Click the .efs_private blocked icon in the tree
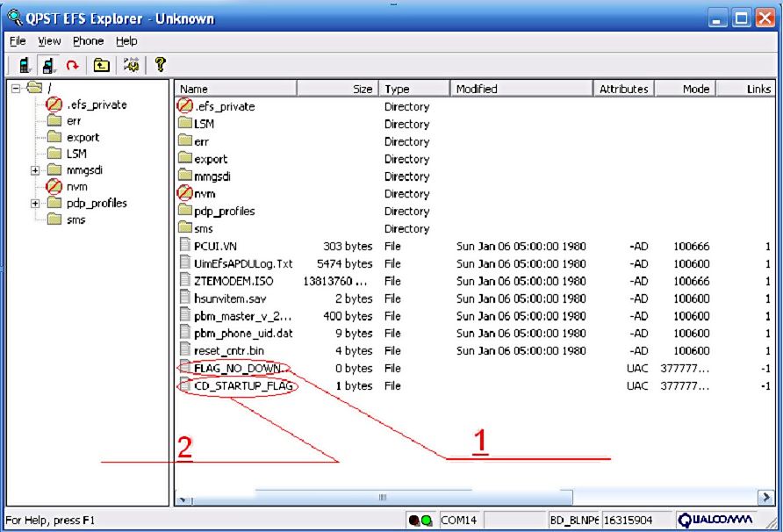Screen dimensions: 783x532 tap(54, 104)
